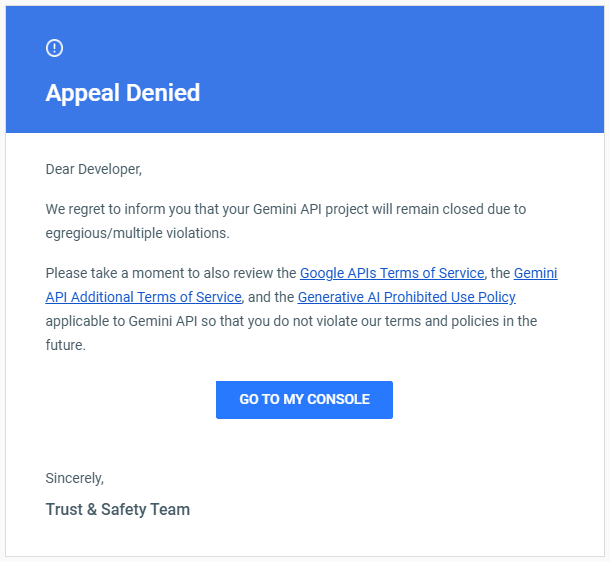Click the "terms and policies in the" text
The image size is (610, 562).
tap(461, 321)
